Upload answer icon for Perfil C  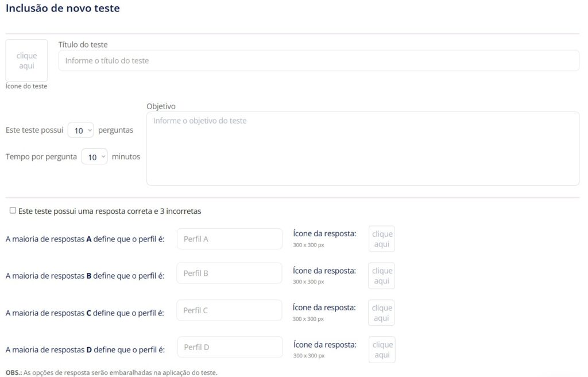coord(381,313)
